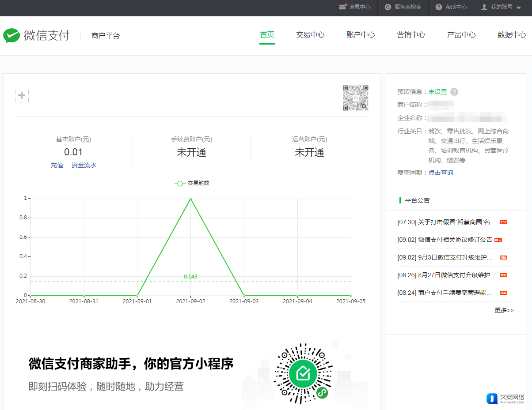The width and height of the screenshot is (532, 410).
Task: Click the 2021-09-01 data point on chart
Action: [x=137, y=296]
